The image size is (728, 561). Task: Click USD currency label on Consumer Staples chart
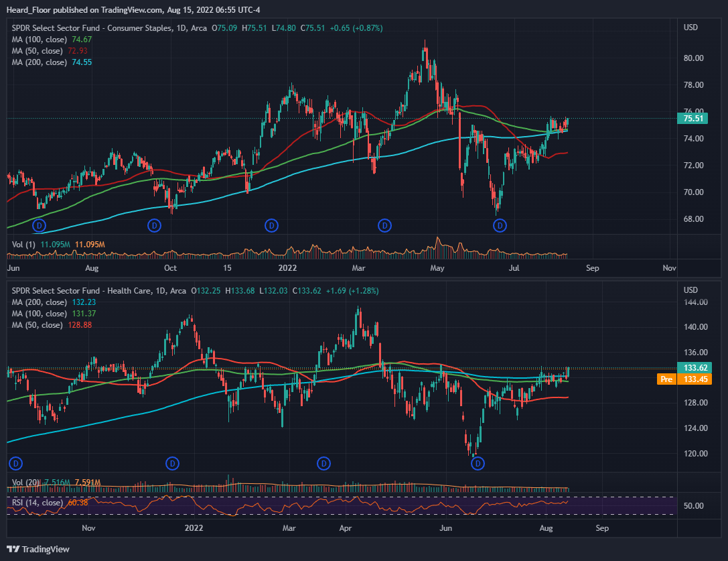(x=690, y=27)
